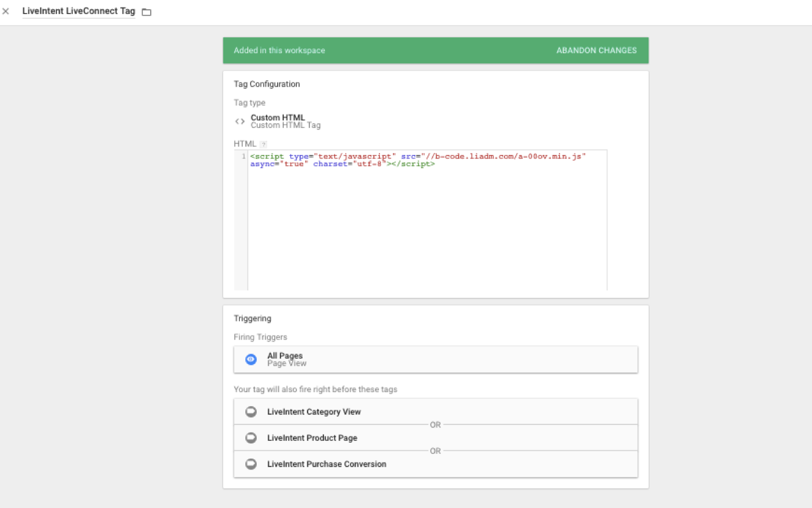Click the Custom HTML tag type label
This screenshot has width=812, height=508.
point(278,118)
